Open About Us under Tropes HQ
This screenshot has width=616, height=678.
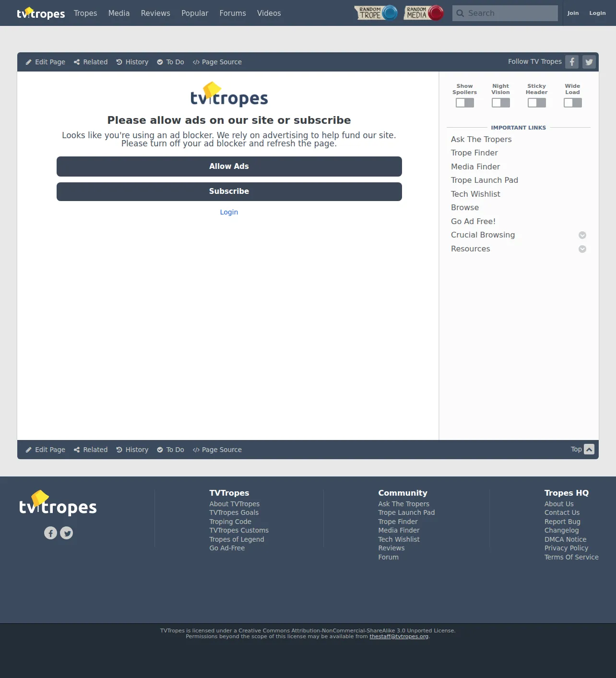(559, 504)
